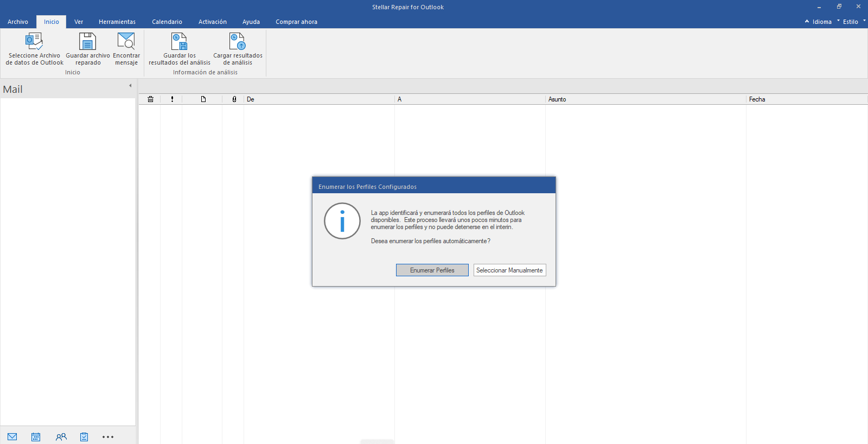Switch to the Activación tab
868x444 pixels.
[213, 22]
